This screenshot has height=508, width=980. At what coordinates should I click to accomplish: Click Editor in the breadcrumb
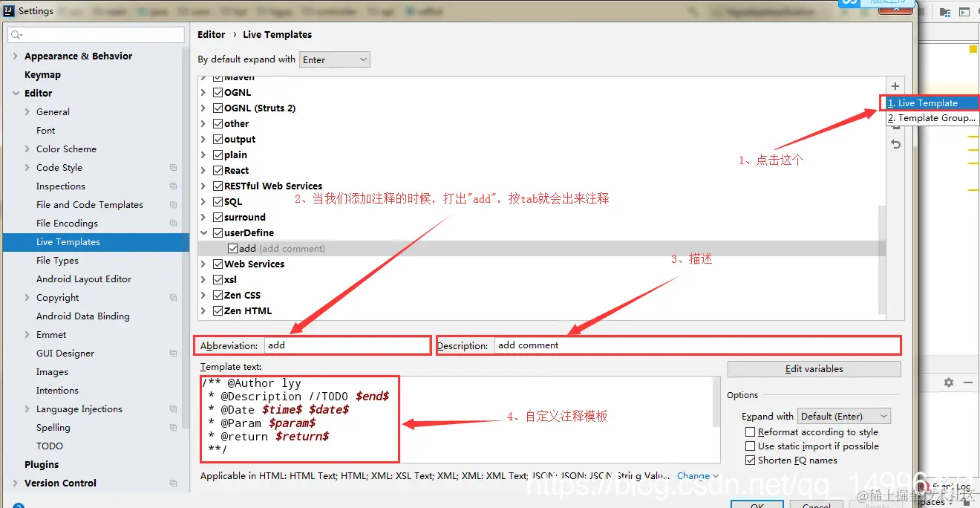(x=212, y=35)
